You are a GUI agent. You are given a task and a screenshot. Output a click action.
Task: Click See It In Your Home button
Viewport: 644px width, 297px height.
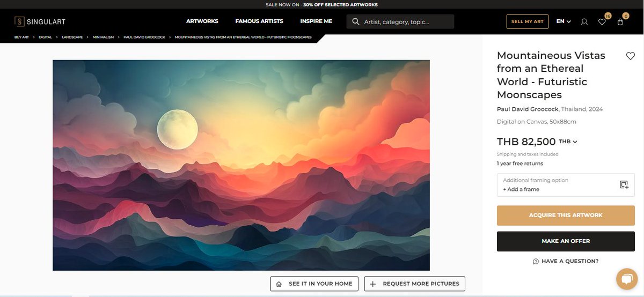coord(314,284)
